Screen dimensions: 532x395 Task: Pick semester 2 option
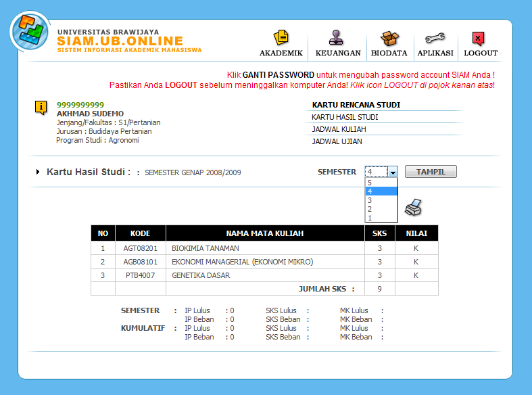pos(381,209)
